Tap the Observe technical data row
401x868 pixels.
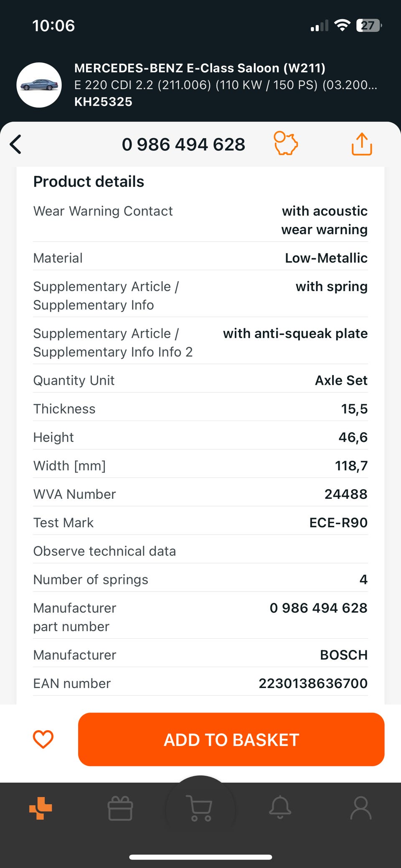click(200, 551)
